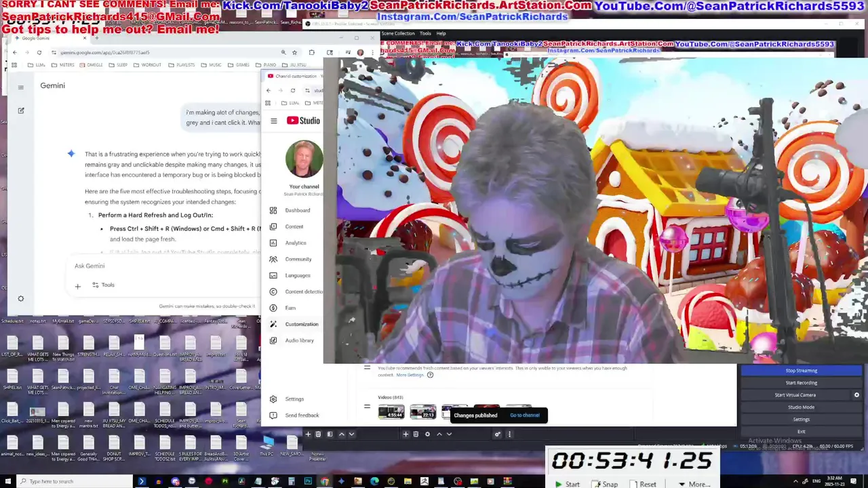The image size is (868, 488).
Task: Open Chrome from the taskbar
Action: [325, 481]
